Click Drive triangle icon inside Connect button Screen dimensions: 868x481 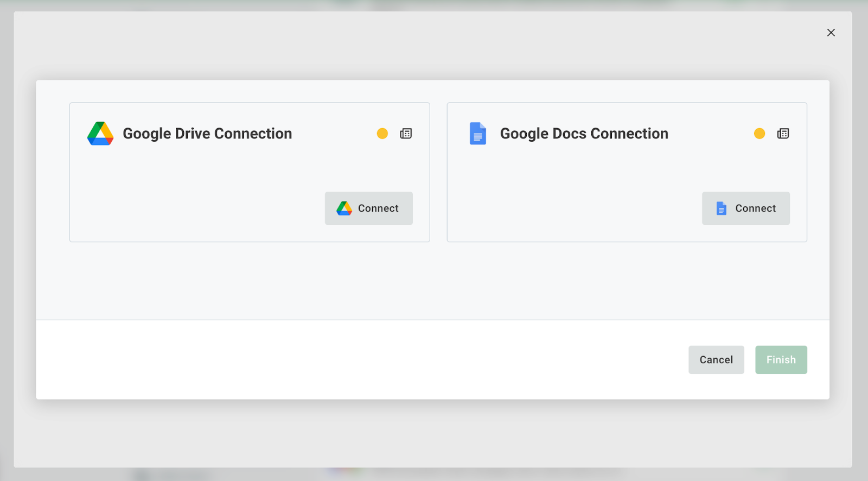point(344,208)
